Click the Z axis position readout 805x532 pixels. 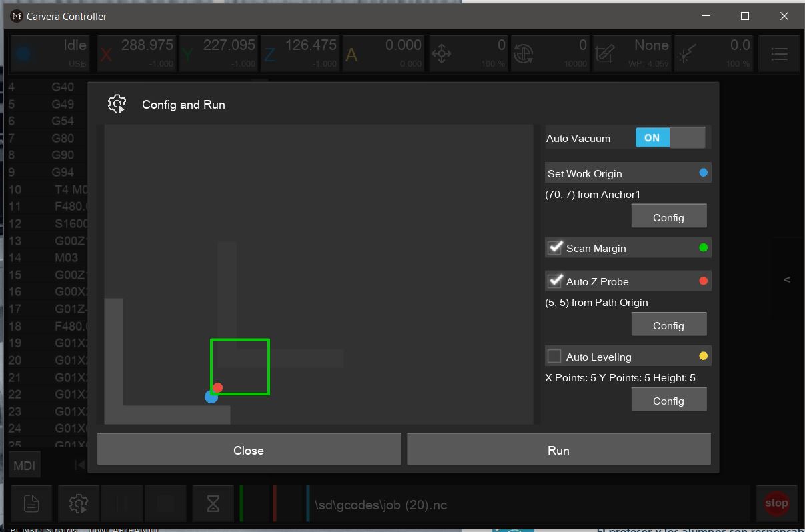[x=300, y=53]
